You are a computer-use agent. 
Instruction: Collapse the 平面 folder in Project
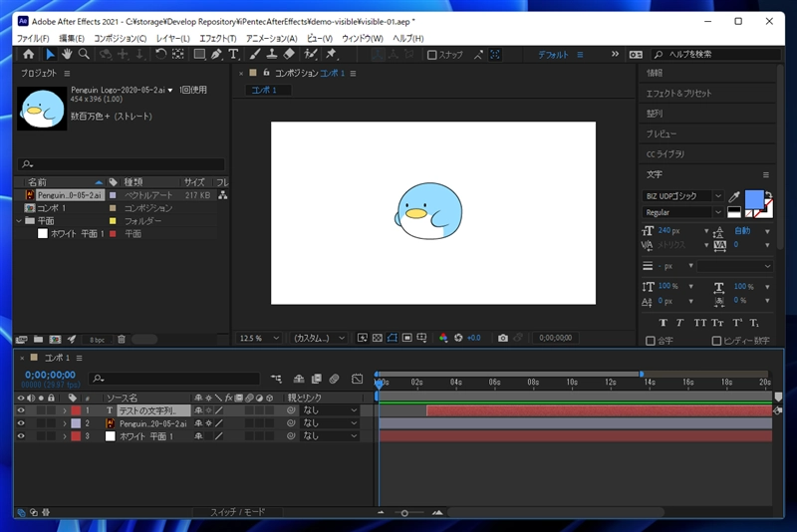click(19, 221)
